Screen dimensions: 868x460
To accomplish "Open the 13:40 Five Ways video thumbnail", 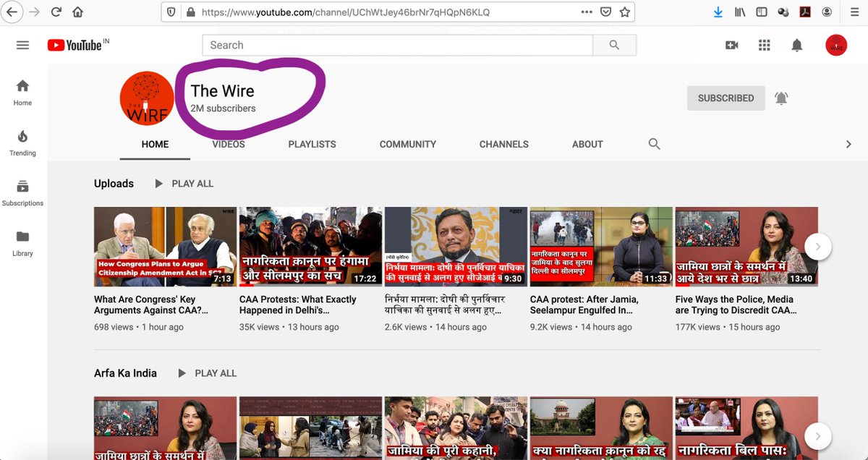I will pyautogui.click(x=746, y=247).
